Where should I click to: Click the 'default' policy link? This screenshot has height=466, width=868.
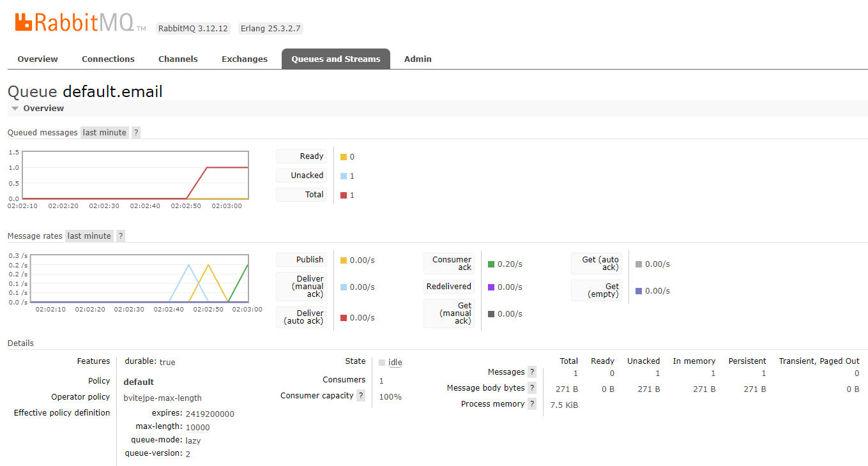click(x=139, y=382)
